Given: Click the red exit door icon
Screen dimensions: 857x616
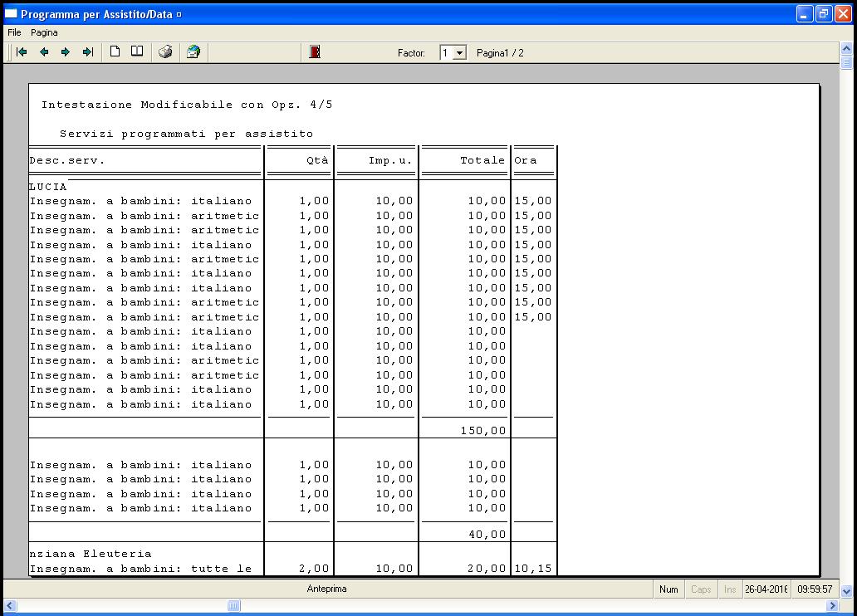Looking at the screenshot, I should tap(315, 52).
